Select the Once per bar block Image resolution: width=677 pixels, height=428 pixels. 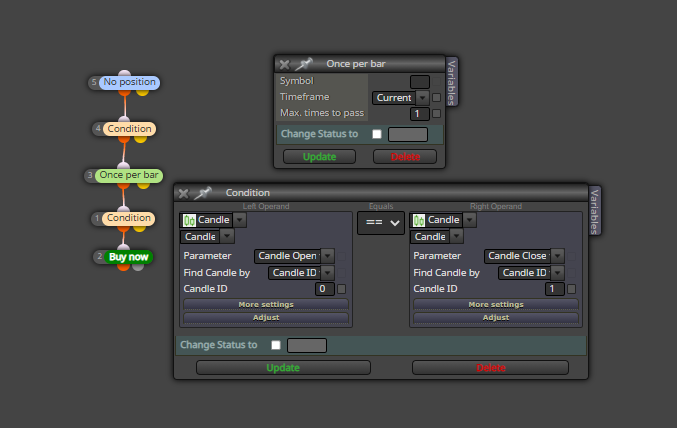tap(128, 175)
